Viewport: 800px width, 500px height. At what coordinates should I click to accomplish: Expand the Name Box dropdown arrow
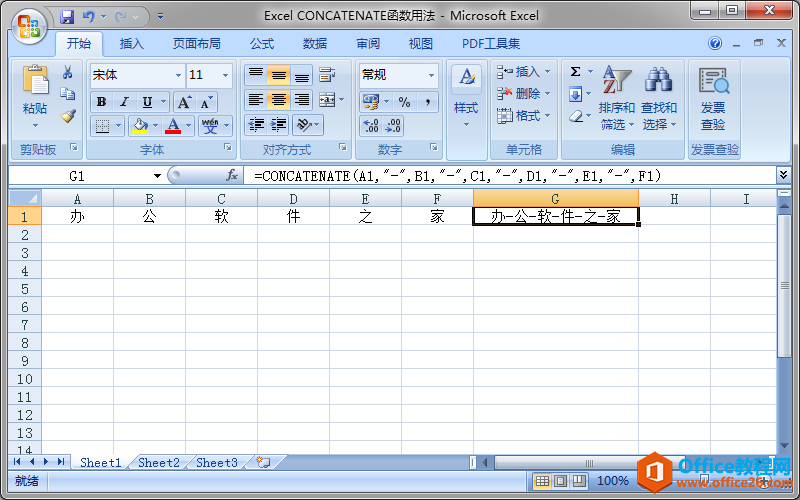point(157,176)
